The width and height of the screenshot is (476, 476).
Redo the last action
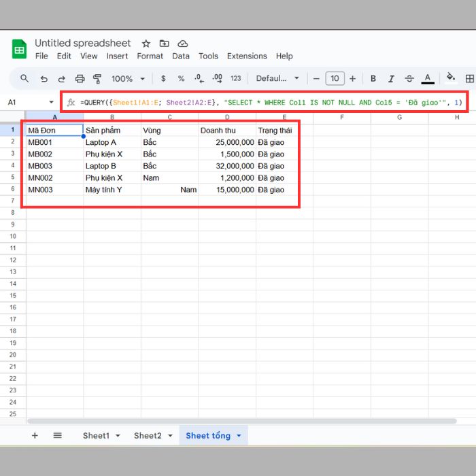tap(62, 79)
